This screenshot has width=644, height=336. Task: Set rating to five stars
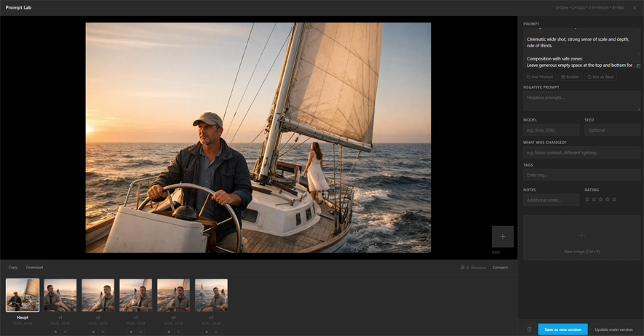[614, 199]
